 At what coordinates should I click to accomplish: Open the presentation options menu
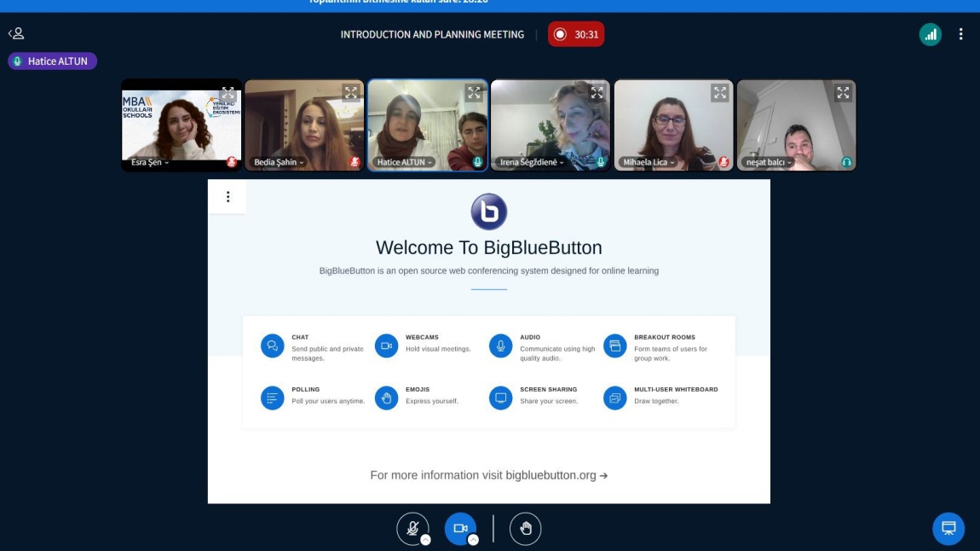(228, 197)
